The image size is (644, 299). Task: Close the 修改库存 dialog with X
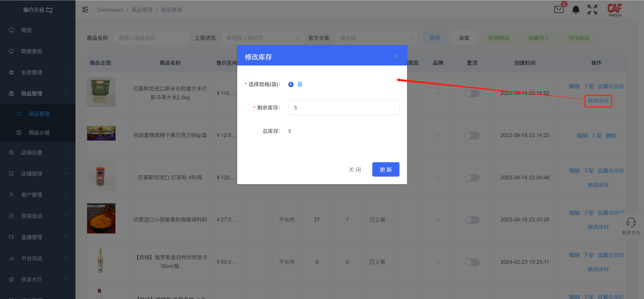click(396, 56)
